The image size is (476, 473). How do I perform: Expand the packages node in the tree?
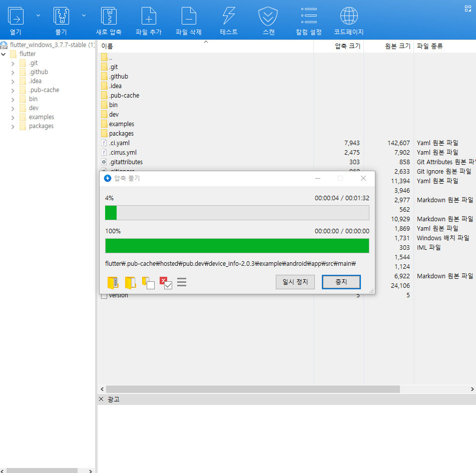point(13,127)
